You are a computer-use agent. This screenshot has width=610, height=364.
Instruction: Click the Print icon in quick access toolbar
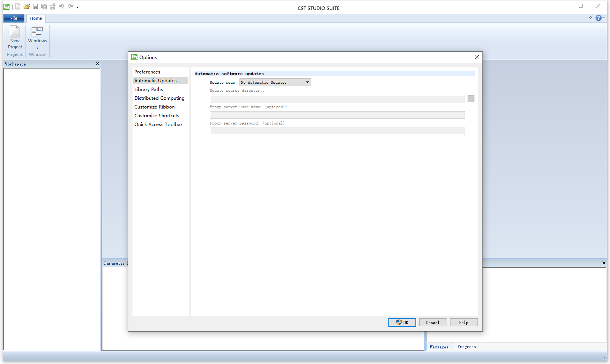pos(53,6)
